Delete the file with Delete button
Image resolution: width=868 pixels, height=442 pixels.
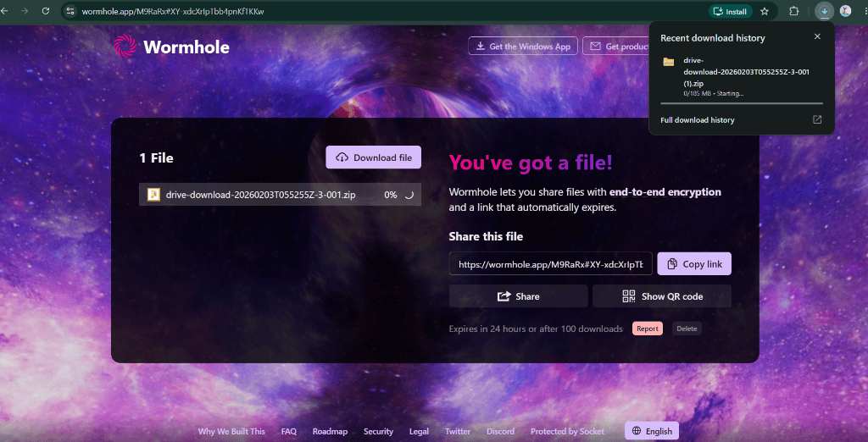pos(687,329)
